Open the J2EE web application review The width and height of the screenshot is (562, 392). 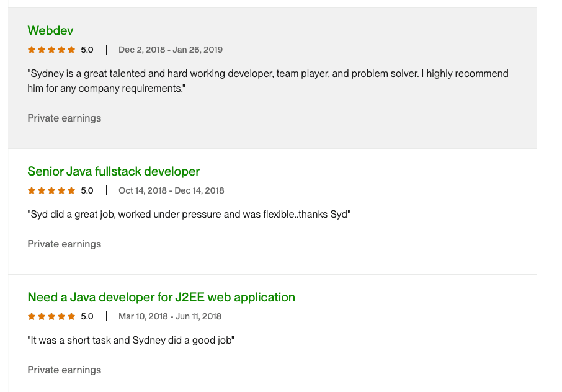(x=160, y=297)
